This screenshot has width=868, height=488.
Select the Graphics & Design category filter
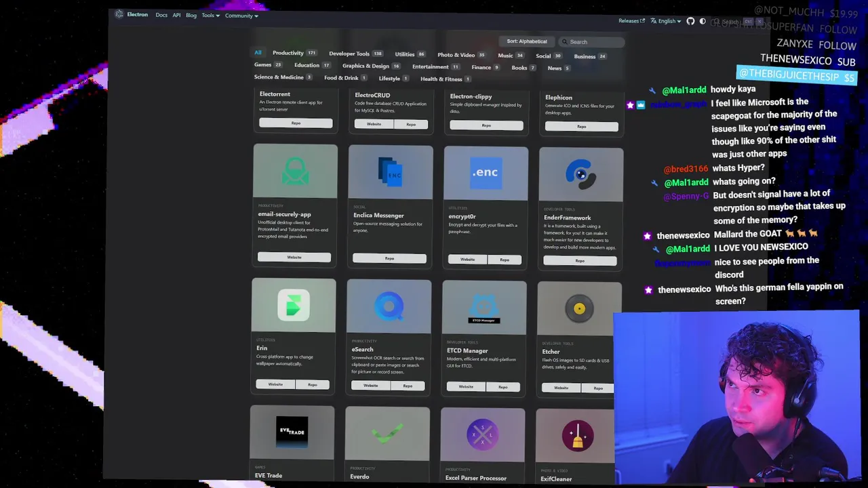coord(372,66)
